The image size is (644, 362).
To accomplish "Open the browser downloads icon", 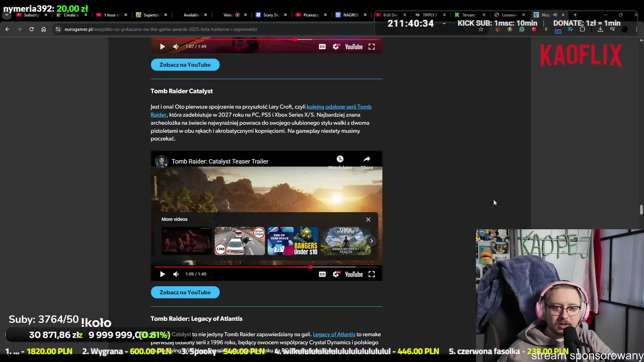I will pyautogui.click(x=600, y=29).
